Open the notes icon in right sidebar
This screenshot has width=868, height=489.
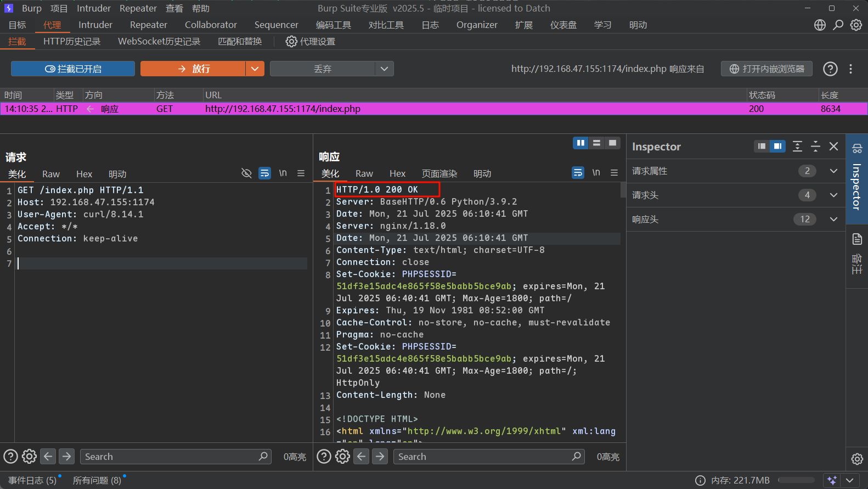click(x=857, y=239)
